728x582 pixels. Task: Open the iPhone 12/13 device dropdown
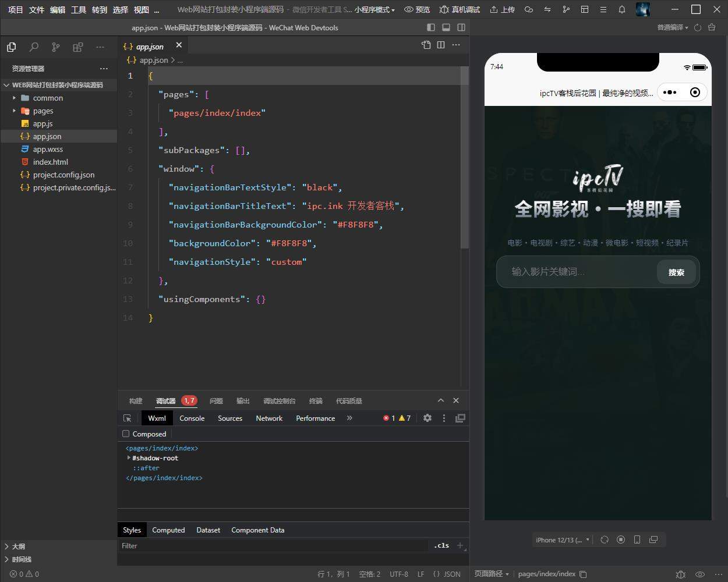click(x=562, y=540)
